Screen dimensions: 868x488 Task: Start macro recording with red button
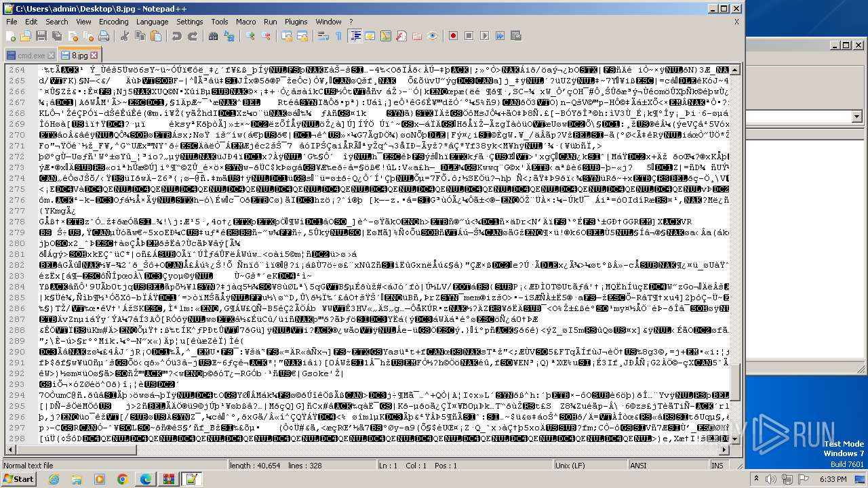click(x=453, y=36)
